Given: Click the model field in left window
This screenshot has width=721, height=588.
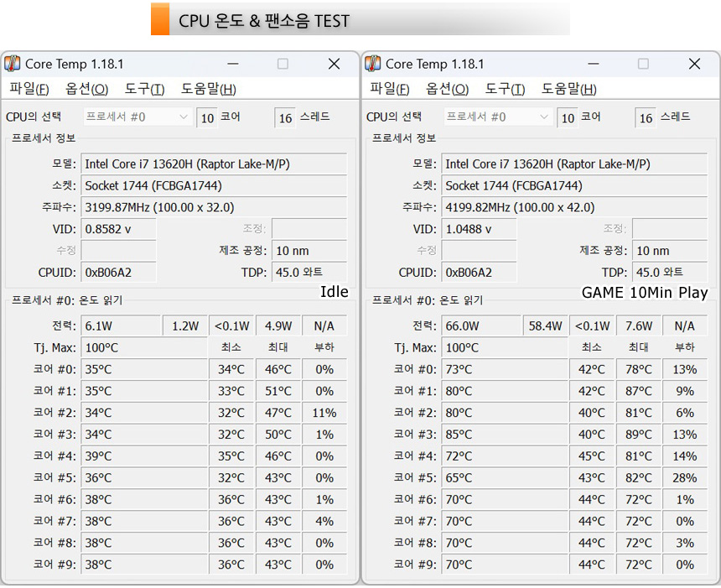Looking at the screenshot, I should tap(213, 164).
